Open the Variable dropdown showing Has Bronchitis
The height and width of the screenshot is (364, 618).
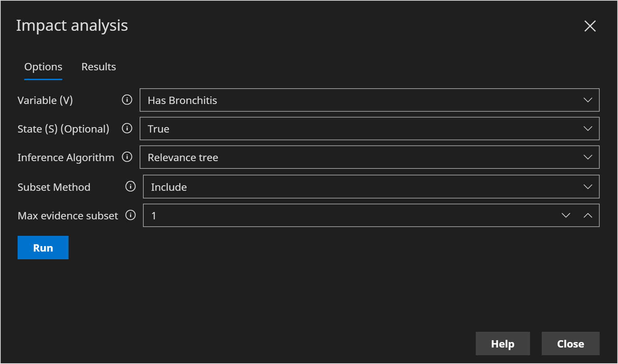point(369,100)
